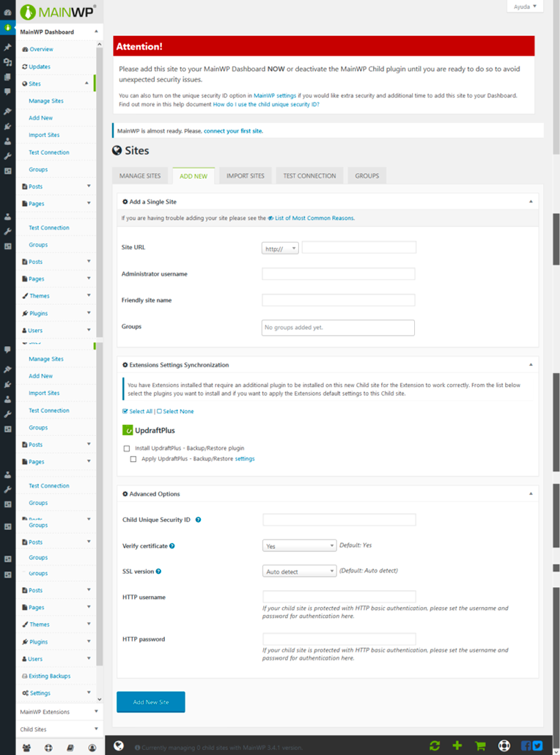
Task: Select the ADD NEW tab
Action: (194, 176)
